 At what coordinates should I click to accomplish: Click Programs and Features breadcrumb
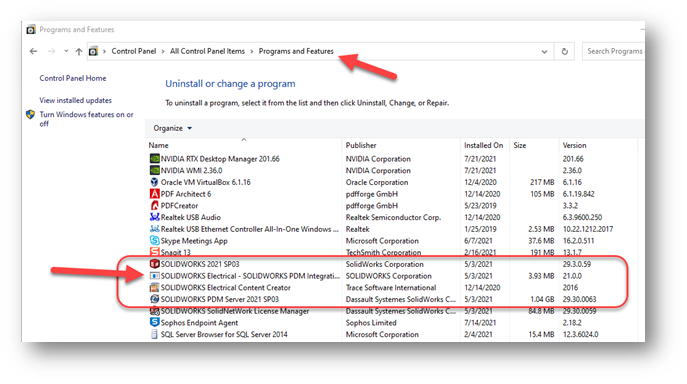[296, 51]
